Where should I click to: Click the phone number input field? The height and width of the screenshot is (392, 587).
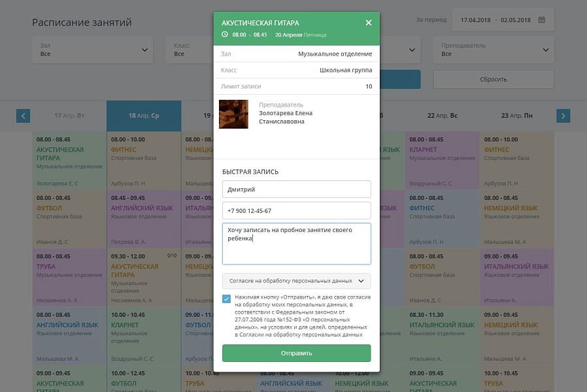296,211
